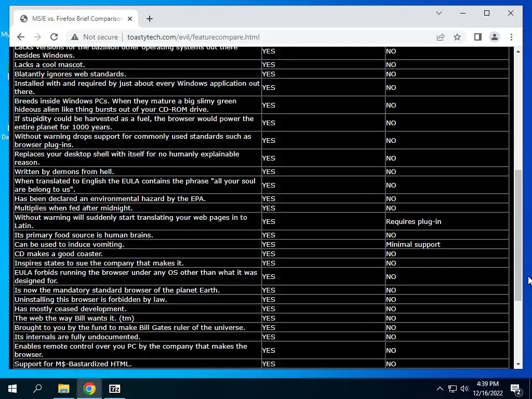
Task: Bookmark this page with the star icon
Action: pos(457,37)
